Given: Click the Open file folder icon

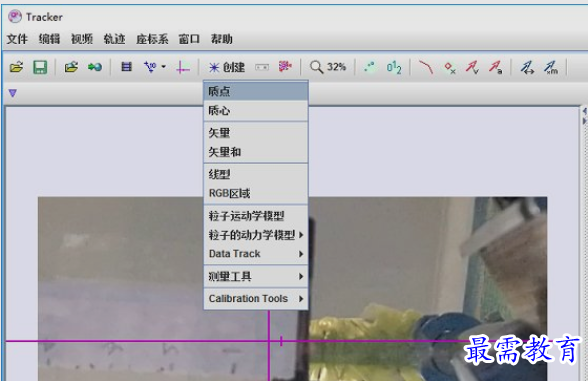Looking at the screenshot, I should tap(16, 67).
